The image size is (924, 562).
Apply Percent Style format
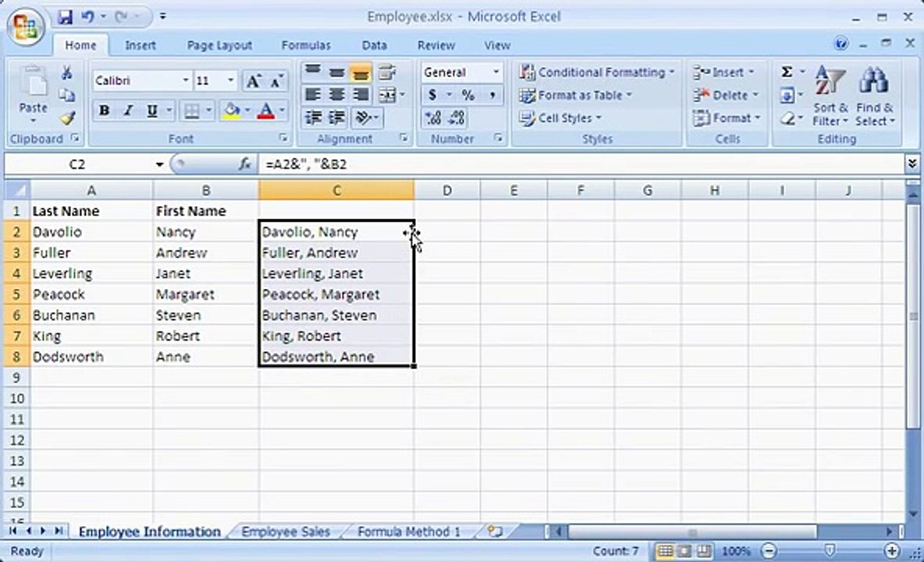[468, 94]
